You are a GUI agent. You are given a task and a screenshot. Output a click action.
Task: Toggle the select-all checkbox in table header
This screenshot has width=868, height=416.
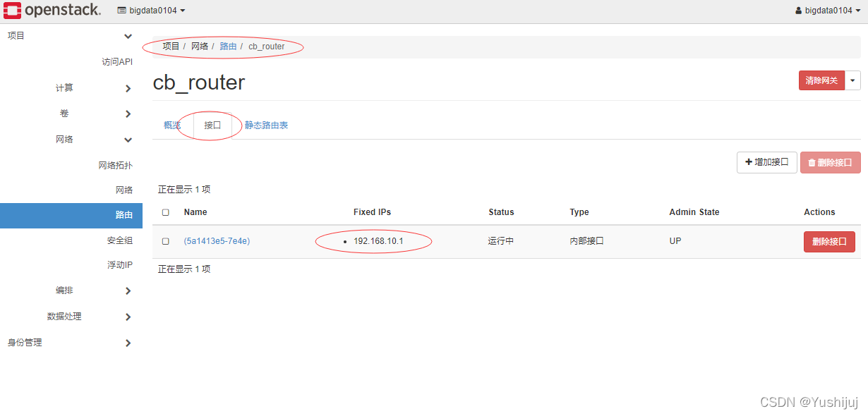tap(166, 212)
